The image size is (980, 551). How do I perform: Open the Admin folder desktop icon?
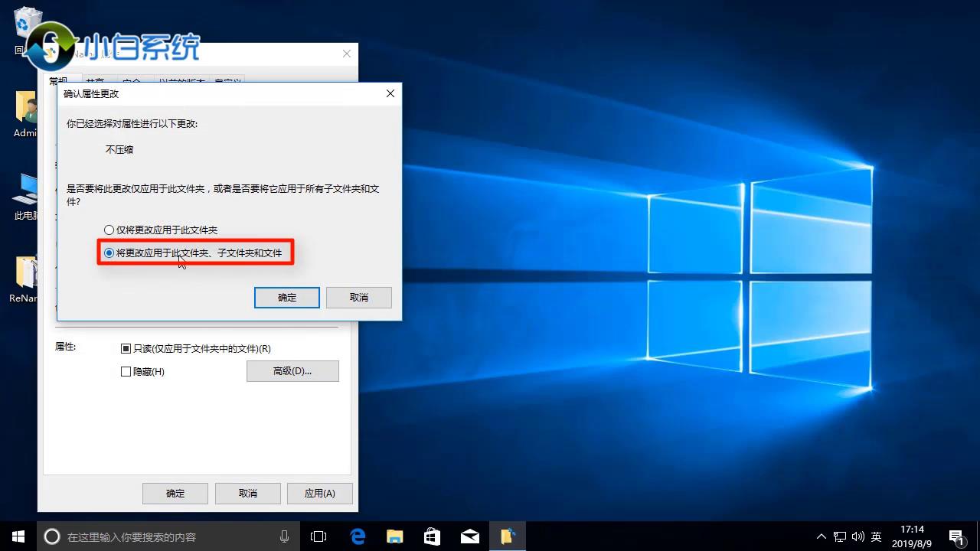pos(24,111)
